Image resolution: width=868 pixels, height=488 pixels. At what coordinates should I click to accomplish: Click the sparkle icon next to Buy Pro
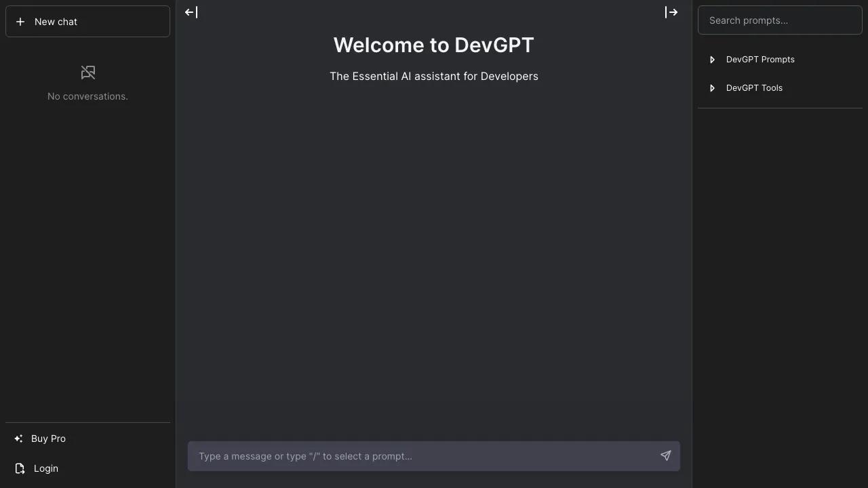(19, 439)
